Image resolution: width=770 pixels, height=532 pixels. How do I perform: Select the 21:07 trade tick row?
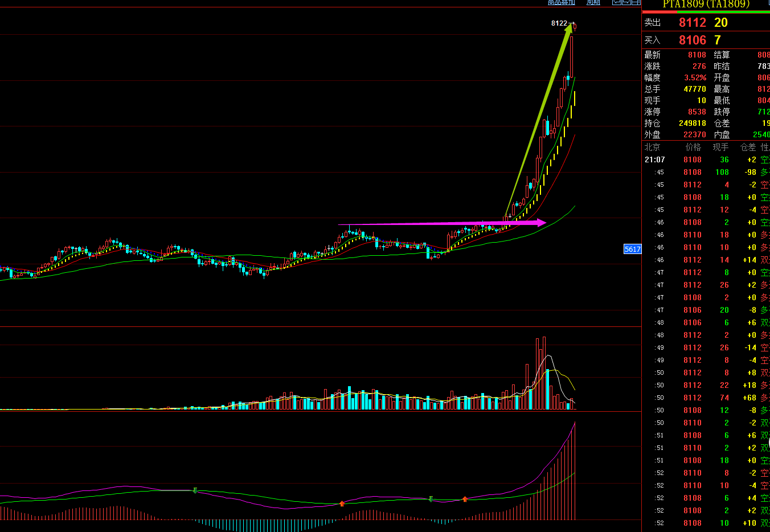706,160
